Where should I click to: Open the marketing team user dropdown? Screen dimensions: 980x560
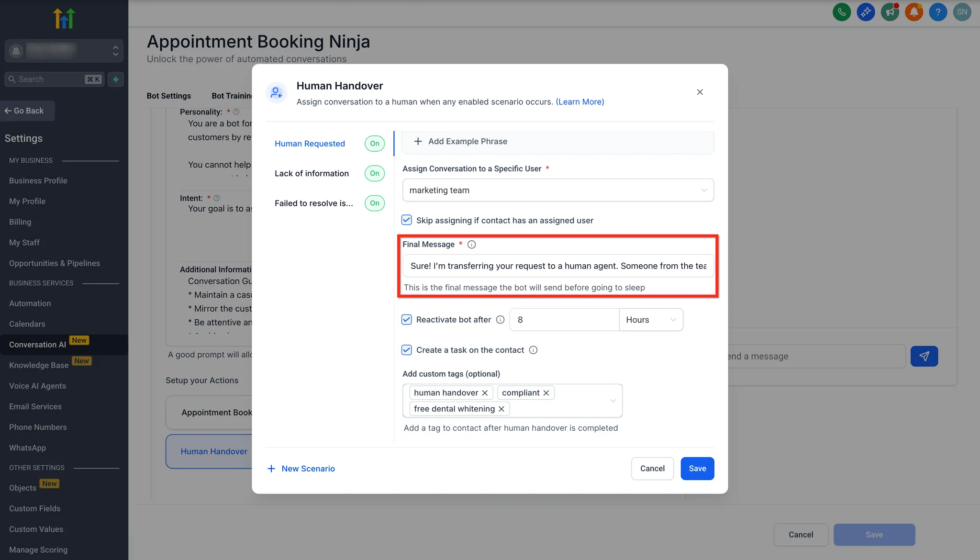click(x=558, y=190)
